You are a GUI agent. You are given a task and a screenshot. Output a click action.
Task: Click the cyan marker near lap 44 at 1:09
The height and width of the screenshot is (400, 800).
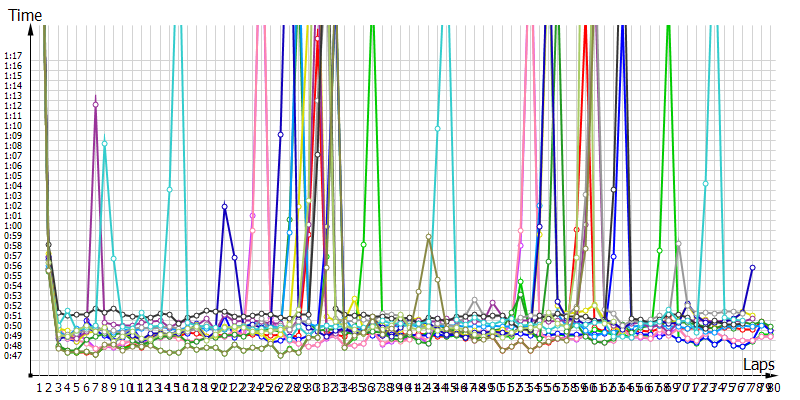(438, 128)
